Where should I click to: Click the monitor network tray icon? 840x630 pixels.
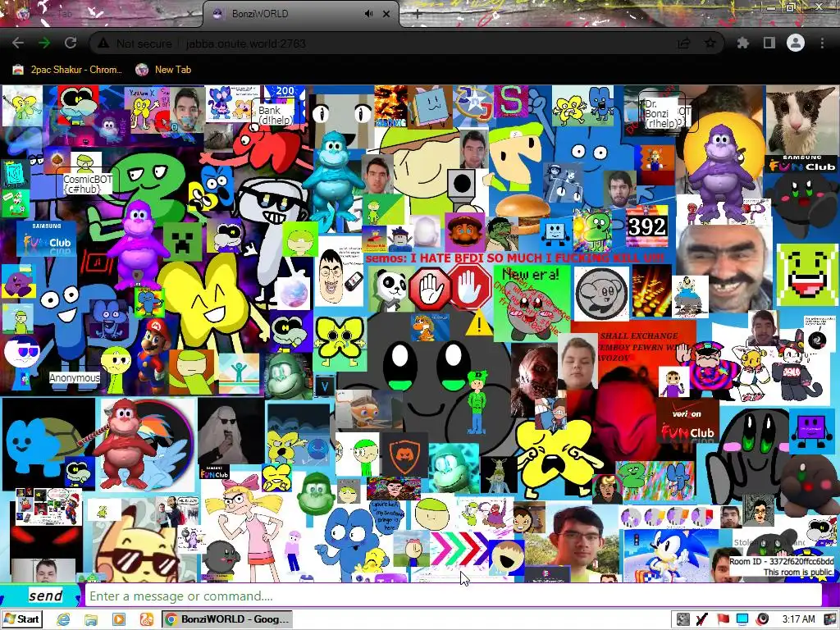pos(742,619)
